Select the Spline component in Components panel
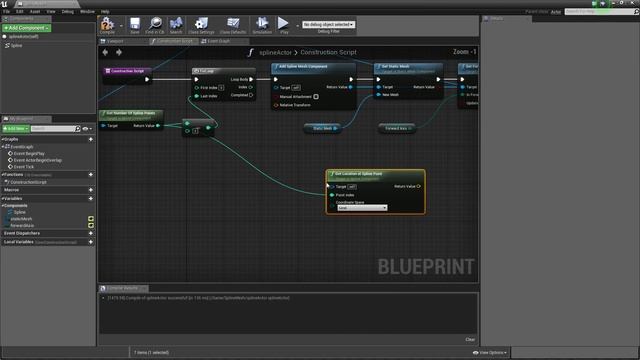This screenshot has width=640, height=360. click(16, 45)
